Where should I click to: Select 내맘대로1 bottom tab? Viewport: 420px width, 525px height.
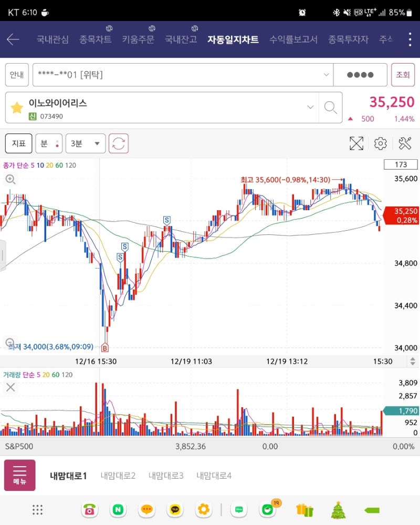68,476
